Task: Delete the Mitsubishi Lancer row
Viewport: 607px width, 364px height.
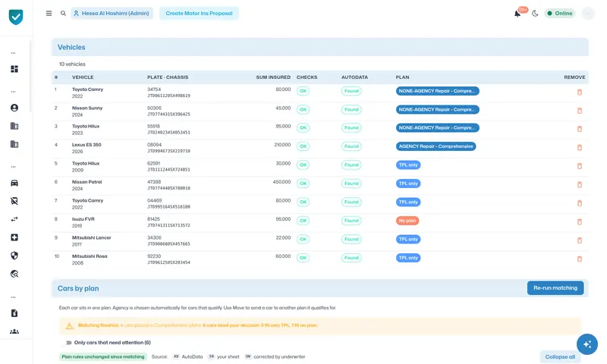Action: [x=580, y=240]
